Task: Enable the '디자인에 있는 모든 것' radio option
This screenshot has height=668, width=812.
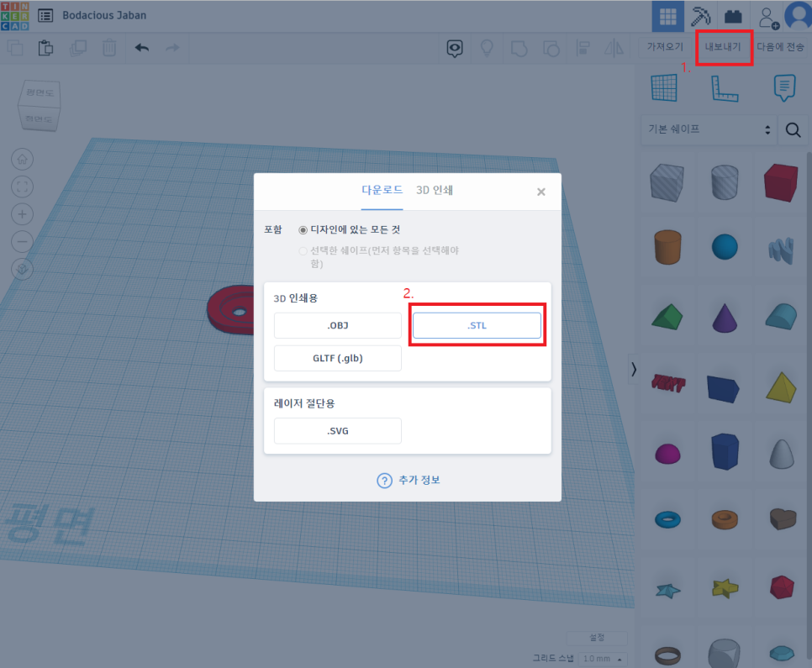Action: click(x=303, y=229)
